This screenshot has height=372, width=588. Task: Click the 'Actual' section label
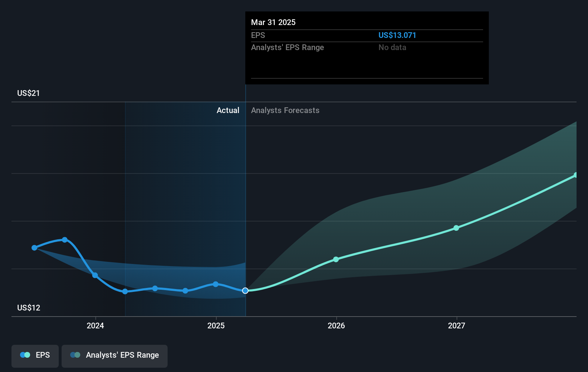228,110
